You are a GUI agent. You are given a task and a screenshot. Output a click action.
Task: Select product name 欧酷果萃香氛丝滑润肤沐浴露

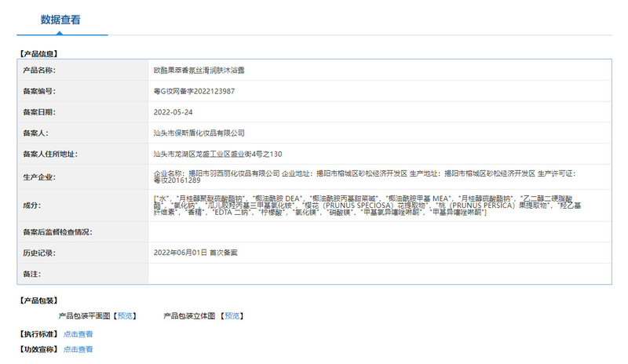[199, 70]
